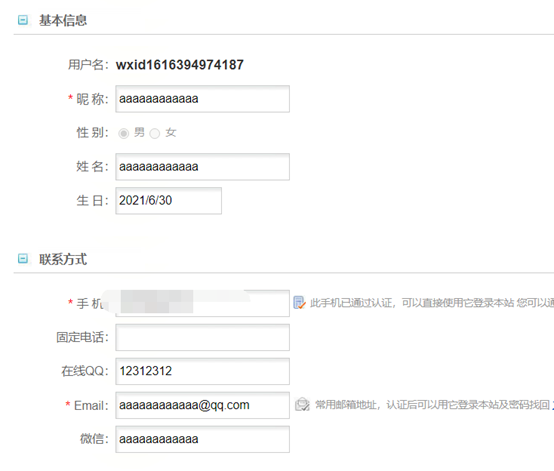554x471 pixels.
Task: Click the 生日 birthday date field
Action: click(x=169, y=201)
